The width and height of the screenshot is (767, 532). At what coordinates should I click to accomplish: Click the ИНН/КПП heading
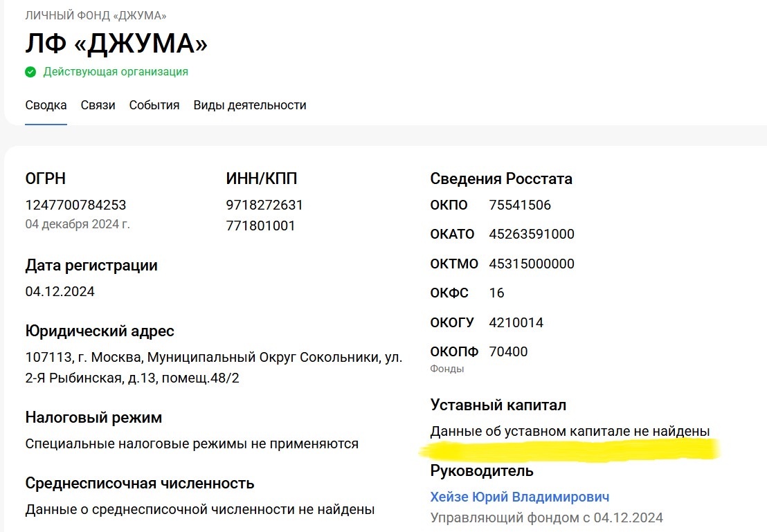(262, 179)
